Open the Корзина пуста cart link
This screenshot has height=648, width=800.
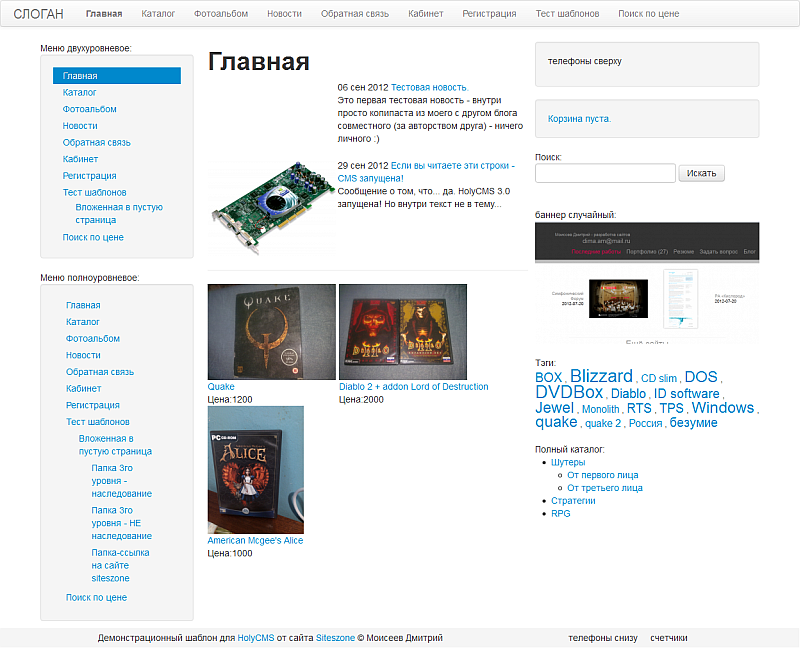coord(579,119)
